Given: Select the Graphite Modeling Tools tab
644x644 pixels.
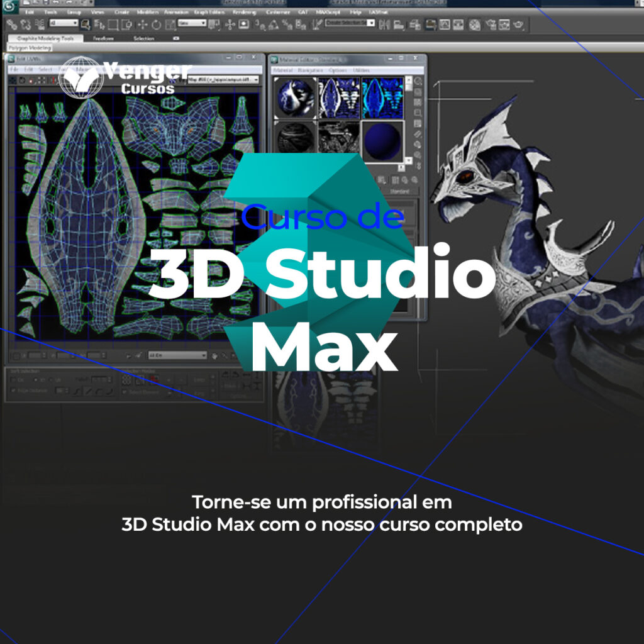Looking at the screenshot, I should pyautogui.click(x=45, y=38).
